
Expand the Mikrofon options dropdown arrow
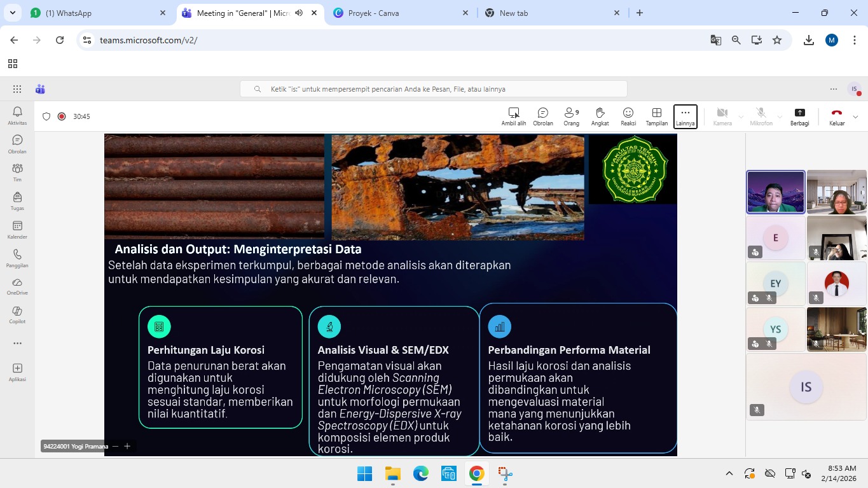780,117
